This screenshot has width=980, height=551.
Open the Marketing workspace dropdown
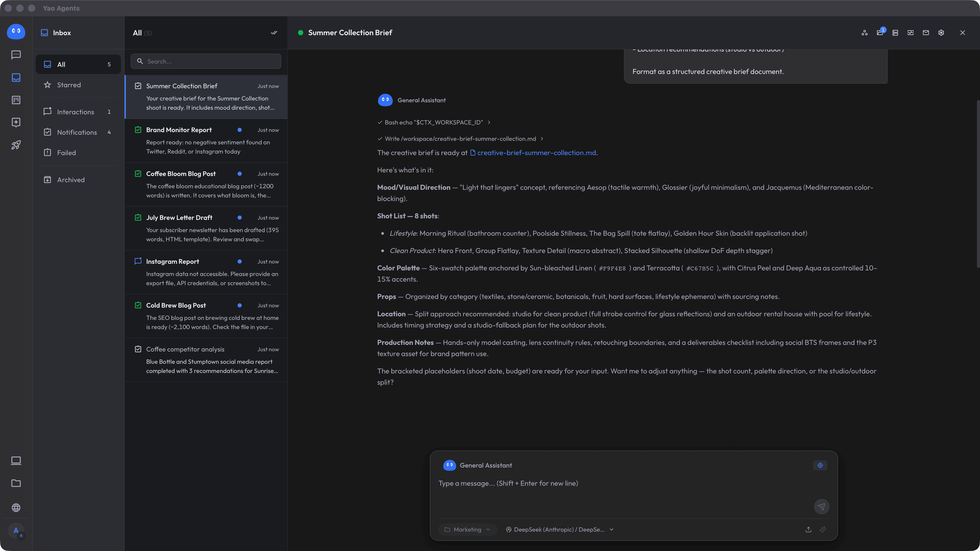(468, 529)
